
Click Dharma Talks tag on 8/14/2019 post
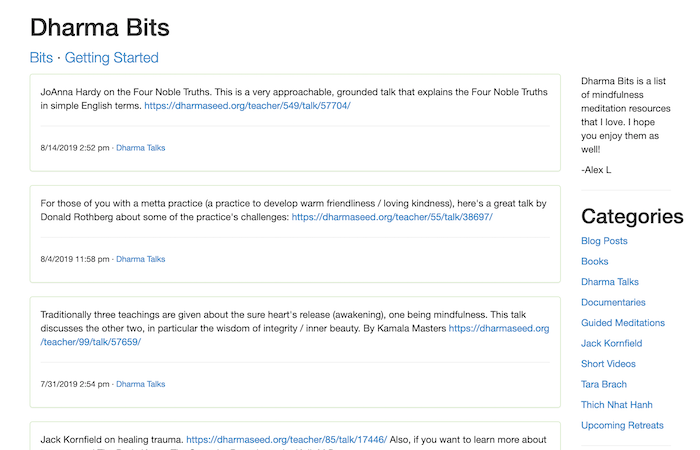141,148
